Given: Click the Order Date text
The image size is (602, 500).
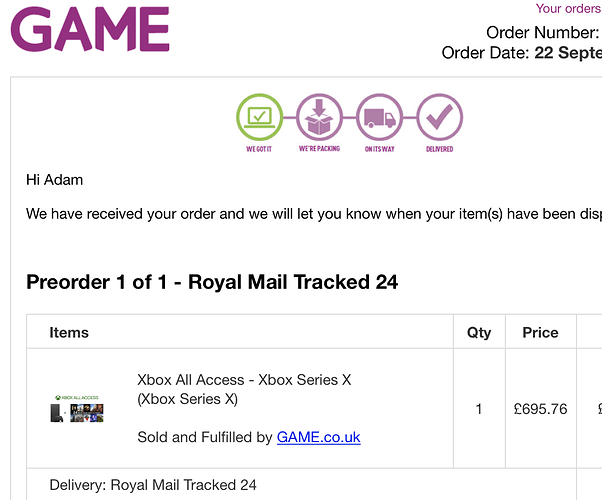Looking at the screenshot, I should [x=521, y=53].
